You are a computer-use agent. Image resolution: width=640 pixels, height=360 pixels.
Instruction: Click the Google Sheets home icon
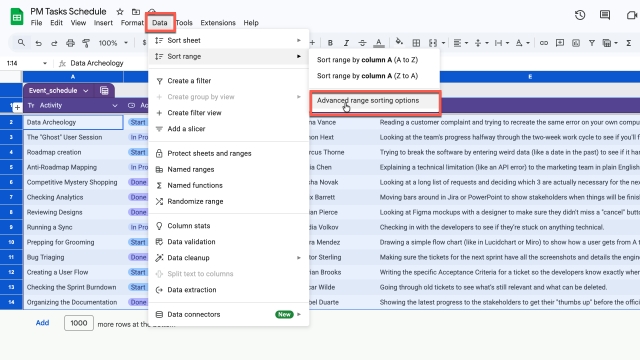(x=17, y=17)
